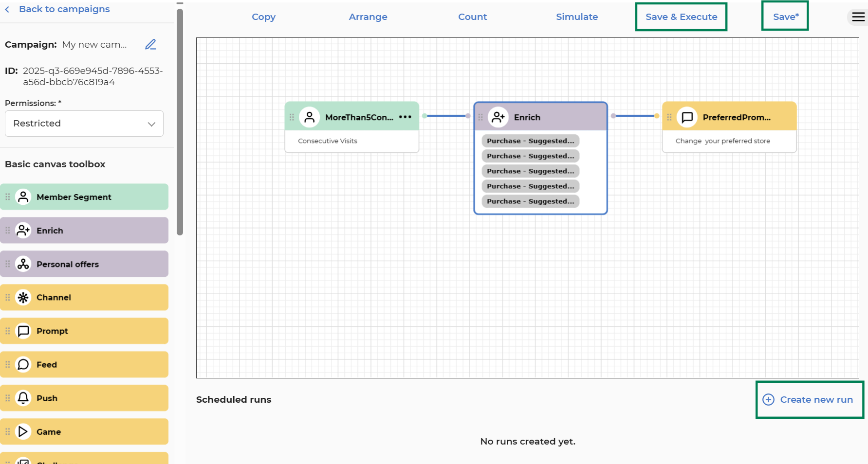
Task: Click drag handle of Member Segment toolbox item
Action: (x=8, y=197)
